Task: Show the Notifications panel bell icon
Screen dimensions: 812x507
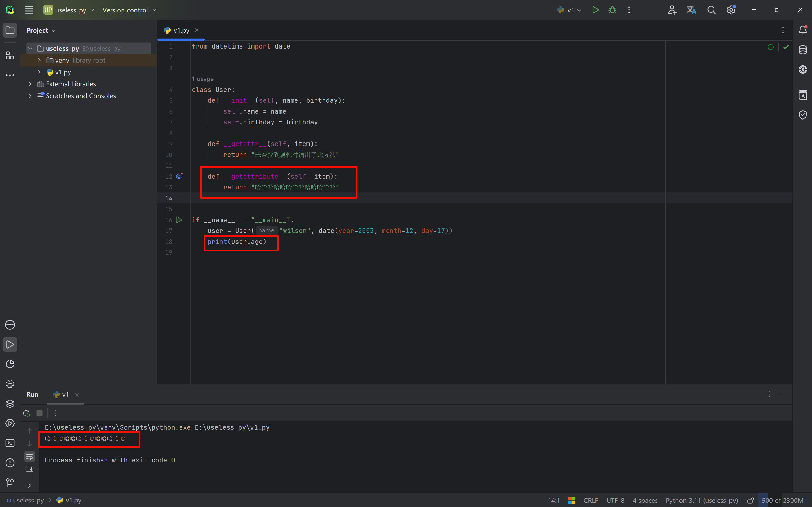Action: 803,30
